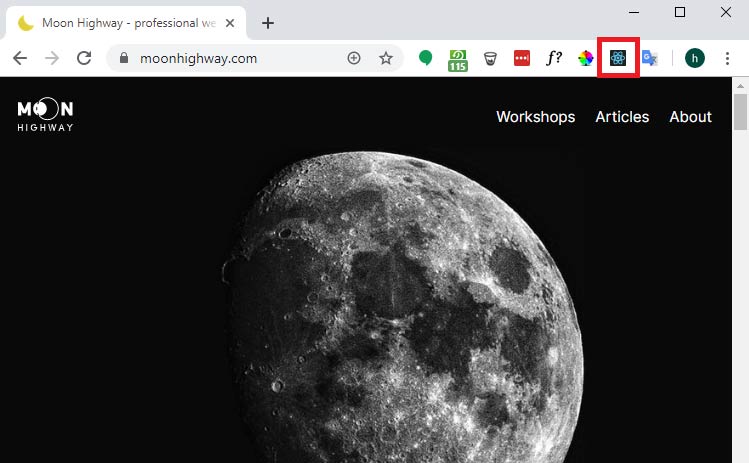Click the green 115 badge extension
The width and height of the screenshot is (749, 463).
coord(458,61)
